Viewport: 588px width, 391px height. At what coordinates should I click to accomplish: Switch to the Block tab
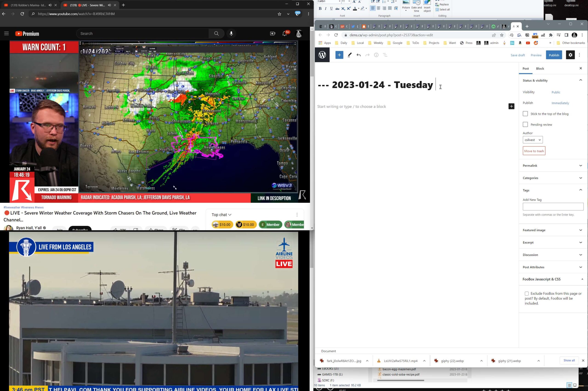point(540,69)
